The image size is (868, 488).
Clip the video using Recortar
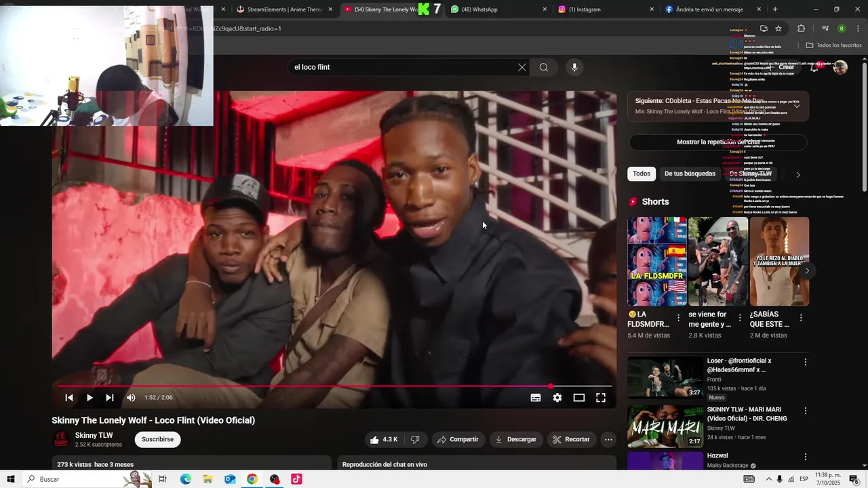pos(571,439)
